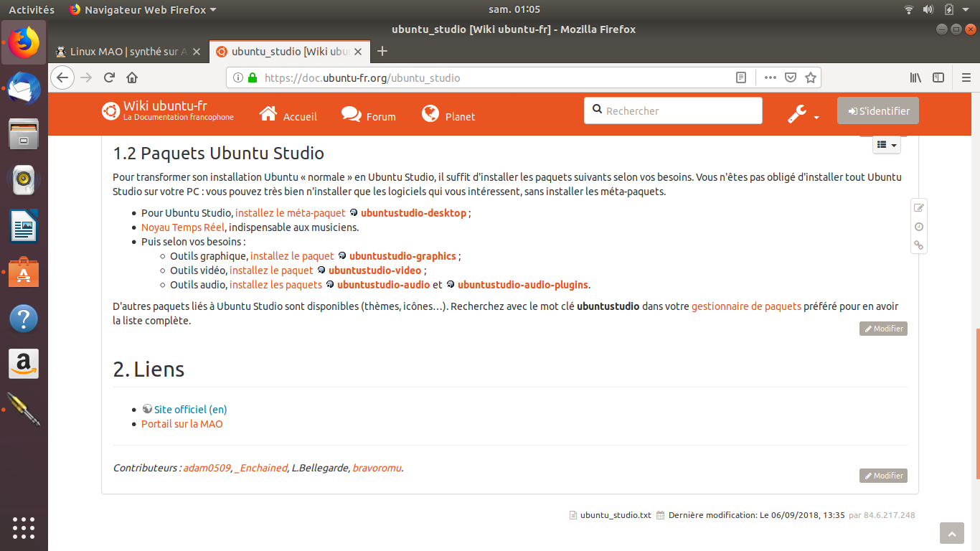Click the ubuntu_studio.txt footer text
Viewport: 980px width, 551px height.
click(x=616, y=515)
